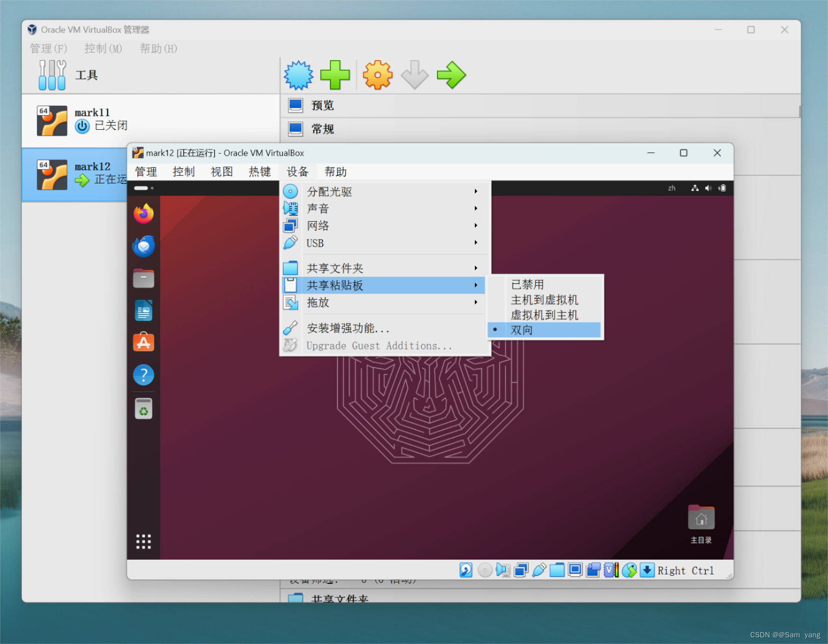Click the guest power/battery tray icon
This screenshot has width=828, height=644.
click(722, 188)
